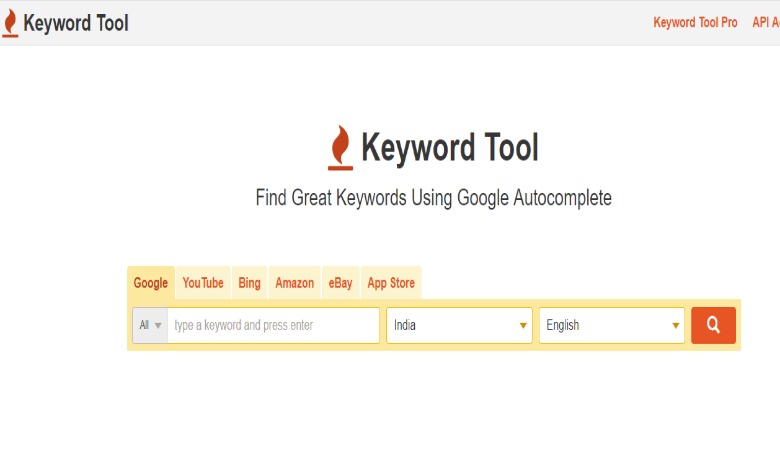Click the orange search magnifier button
This screenshot has height=450, width=780.
pyautogui.click(x=713, y=325)
